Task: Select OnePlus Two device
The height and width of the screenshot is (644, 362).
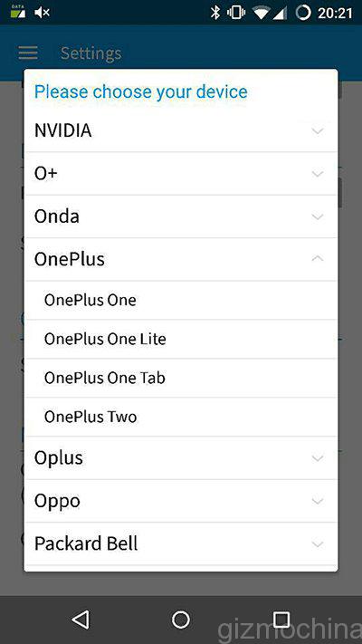Action: coord(181,417)
